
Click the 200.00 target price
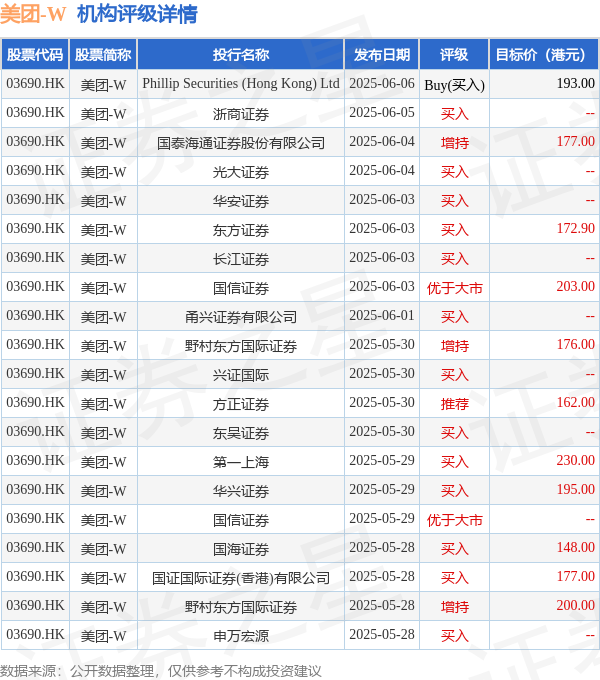(575, 605)
